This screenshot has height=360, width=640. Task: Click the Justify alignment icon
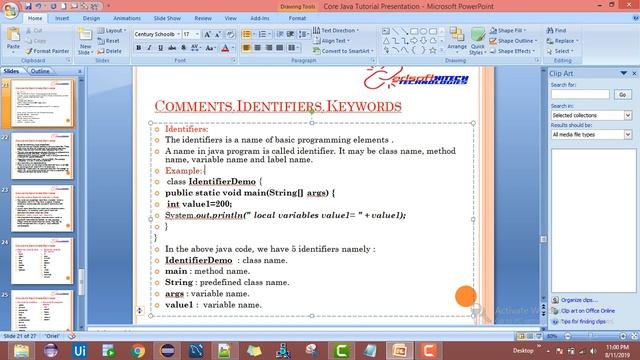(280, 48)
